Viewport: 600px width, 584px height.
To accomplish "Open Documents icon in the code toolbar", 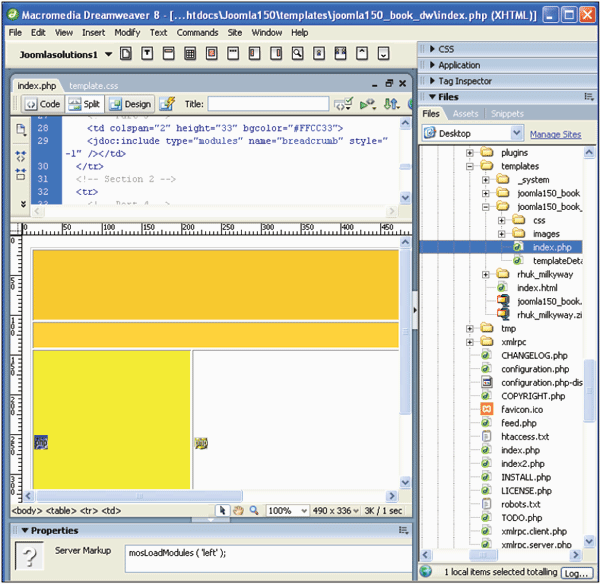I will click(x=21, y=130).
